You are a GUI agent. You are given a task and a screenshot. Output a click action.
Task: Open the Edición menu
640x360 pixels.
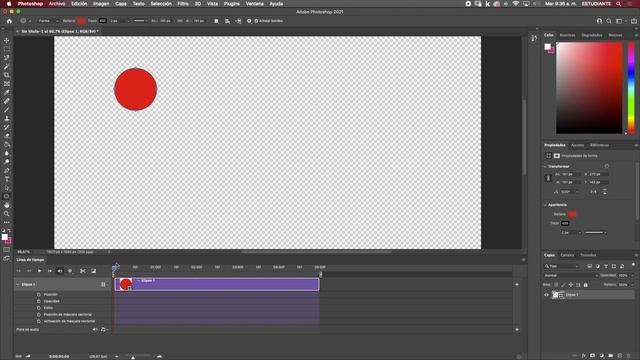tap(79, 4)
